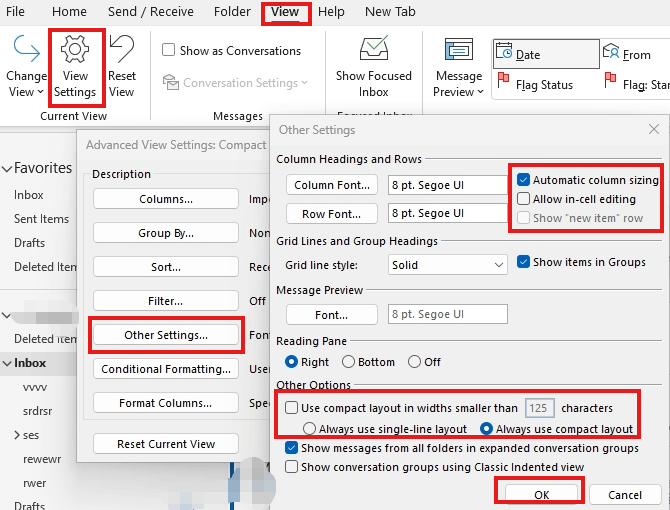Image resolution: width=670 pixels, height=510 pixels.
Task: Open the Message Preview dropdown
Action: coord(458,67)
